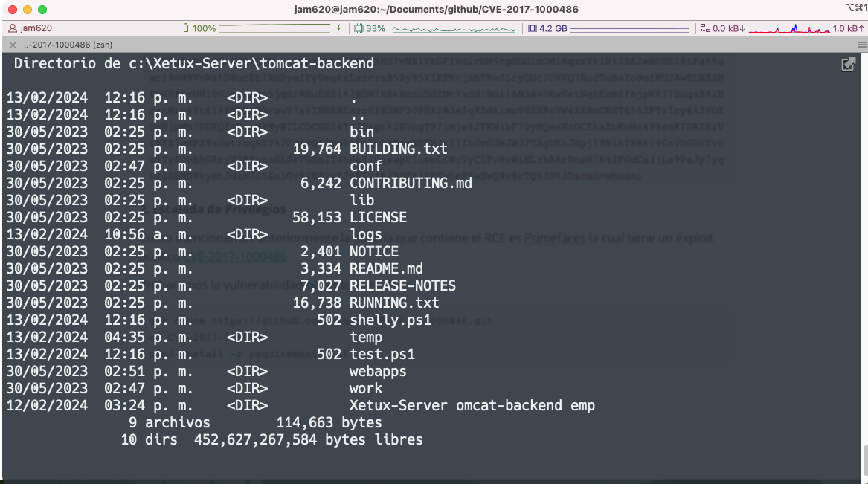Click 'Xetux-Server omcat-backend emp' entry
868x484 pixels.
click(472, 406)
